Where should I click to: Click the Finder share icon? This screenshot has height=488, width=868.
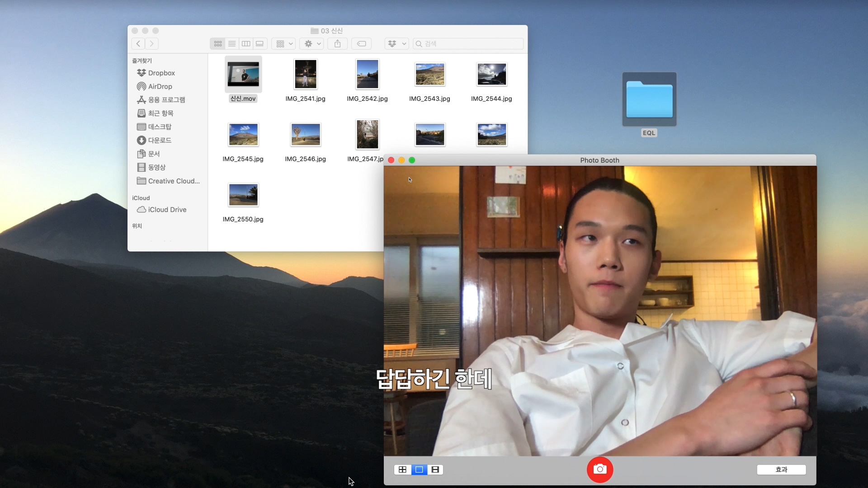tap(337, 44)
